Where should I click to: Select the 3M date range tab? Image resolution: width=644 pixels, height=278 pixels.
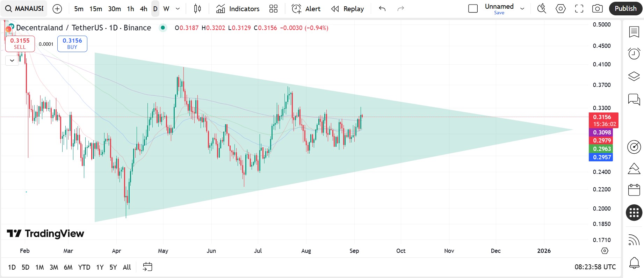coord(54,267)
